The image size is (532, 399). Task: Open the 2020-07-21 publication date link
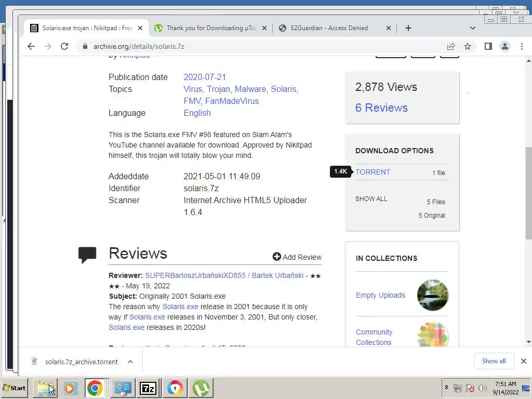pos(205,77)
